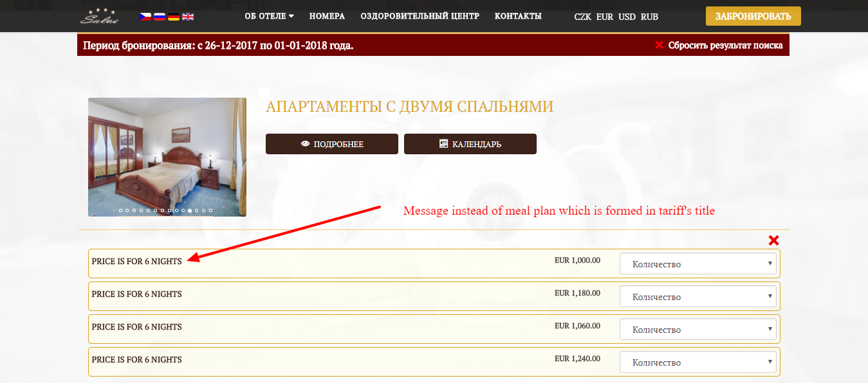Select the Russian flag language
The height and width of the screenshot is (383, 868).
point(160,17)
